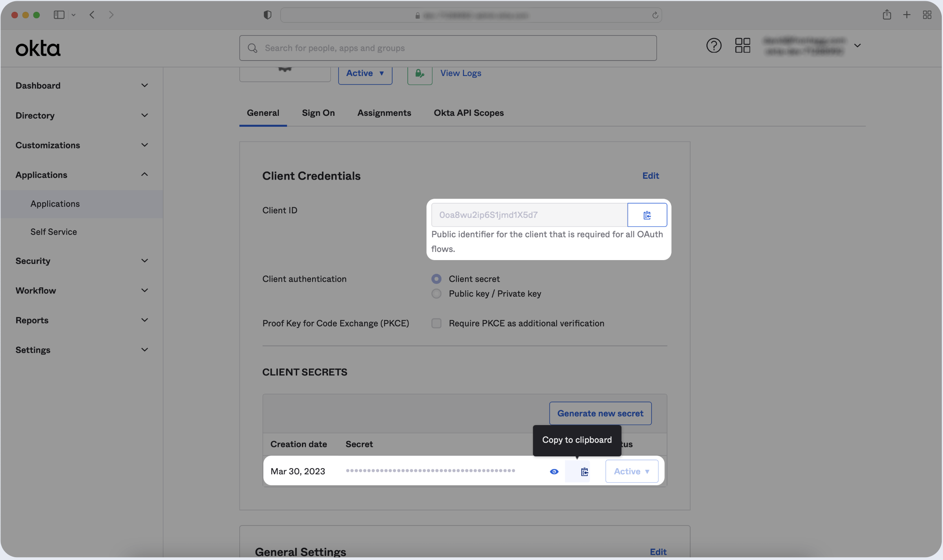Viewport: 943px width, 560px height.
Task: Open the Okta API Scopes tab
Action: click(468, 113)
